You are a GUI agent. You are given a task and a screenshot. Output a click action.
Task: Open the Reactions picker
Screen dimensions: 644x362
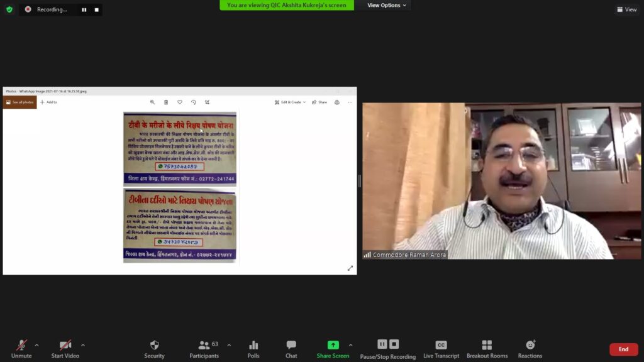pyautogui.click(x=530, y=349)
